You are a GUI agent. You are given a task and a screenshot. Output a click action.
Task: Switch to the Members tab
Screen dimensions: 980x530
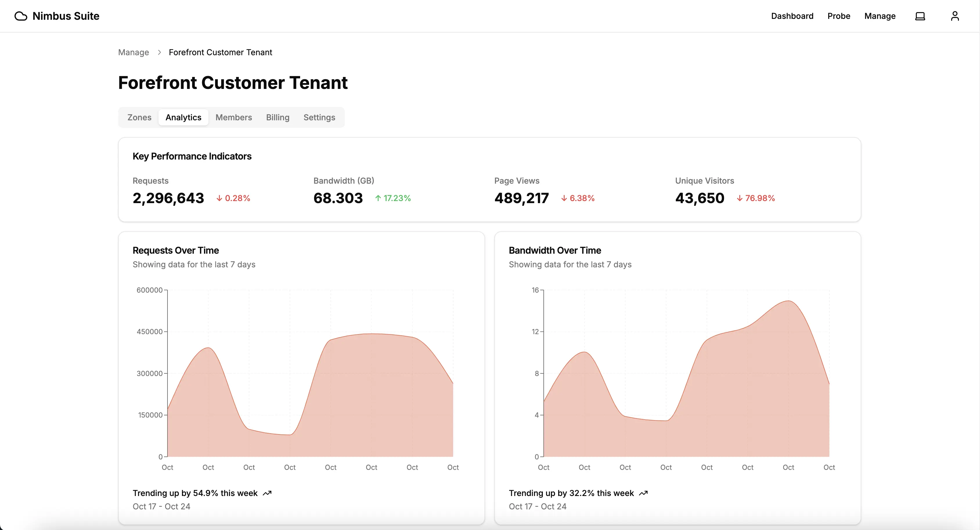click(234, 117)
